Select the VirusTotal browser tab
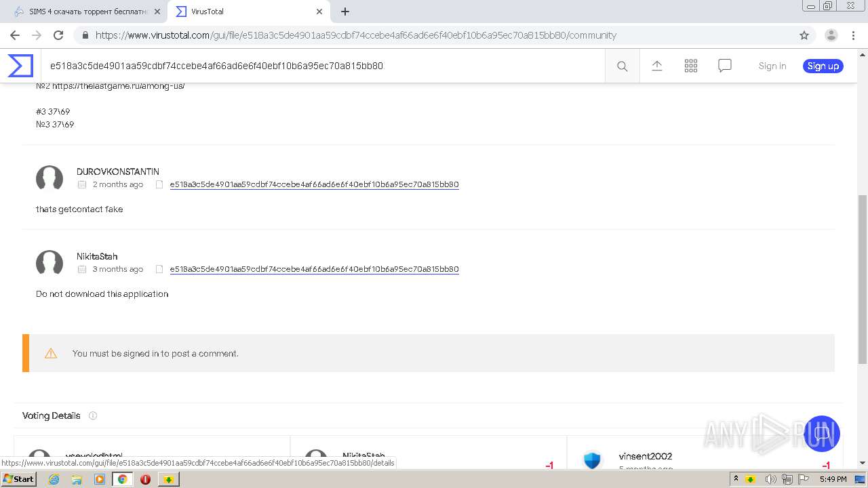This screenshot has width=868, height=488. (x=248, y=12)
